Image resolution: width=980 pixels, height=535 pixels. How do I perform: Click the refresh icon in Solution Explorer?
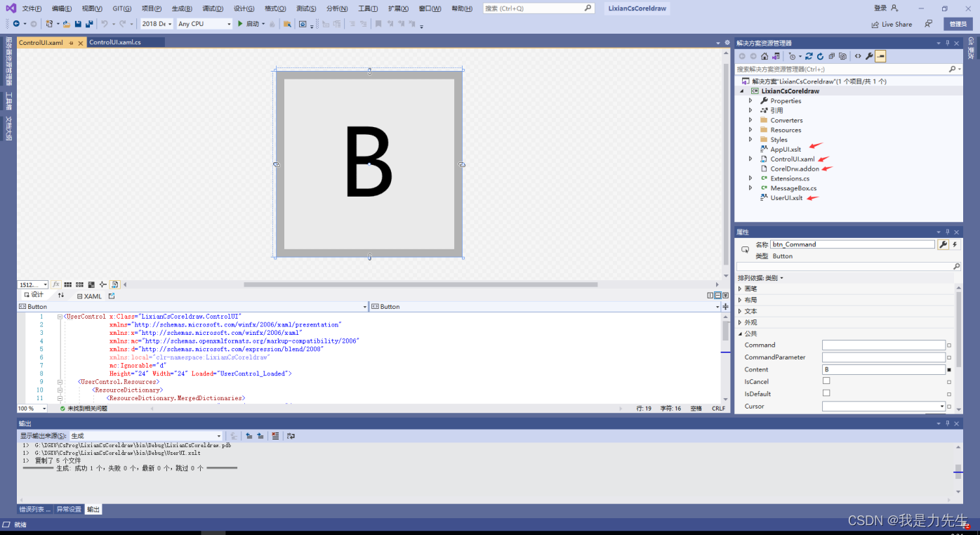[x=820, y=56]
